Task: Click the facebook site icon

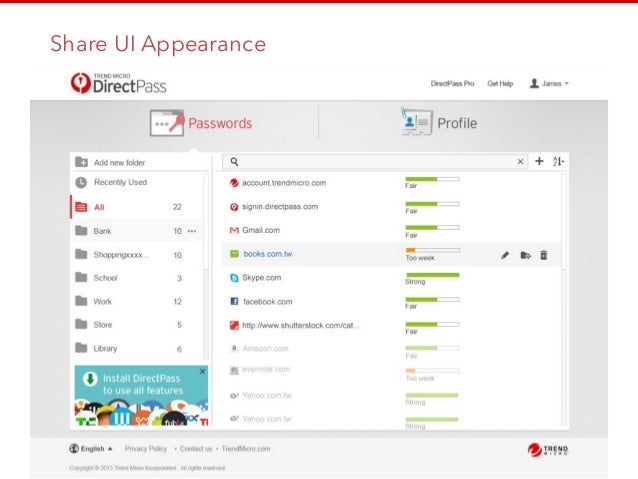Action: pyautogui.click(x=234, y=301)
